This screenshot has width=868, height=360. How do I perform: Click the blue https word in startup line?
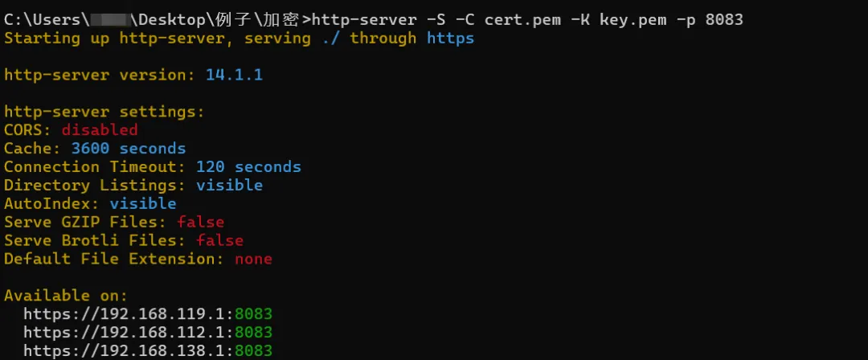(x=451, y=39)
